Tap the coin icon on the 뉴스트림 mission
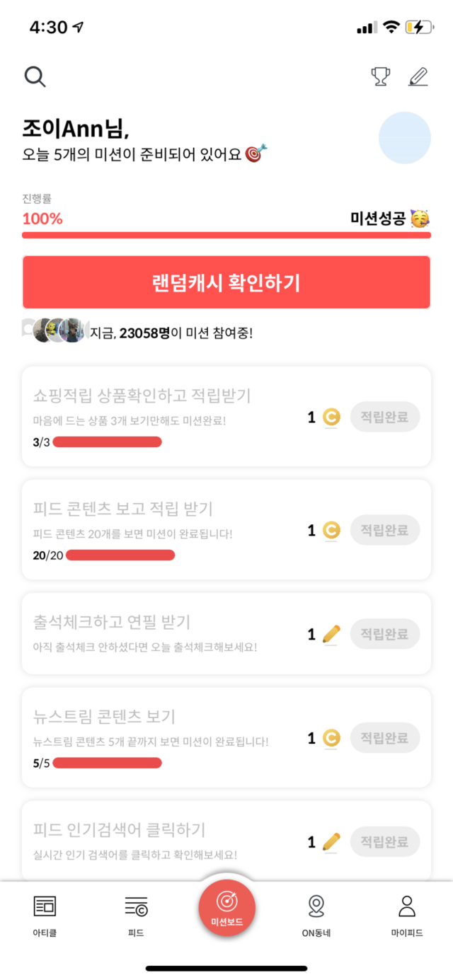 [331, 738]
